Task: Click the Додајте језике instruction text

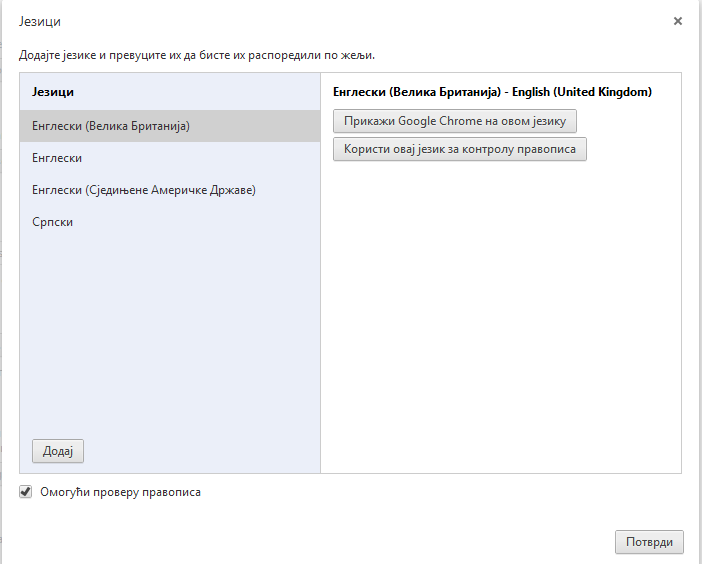Action: (197, 56)
